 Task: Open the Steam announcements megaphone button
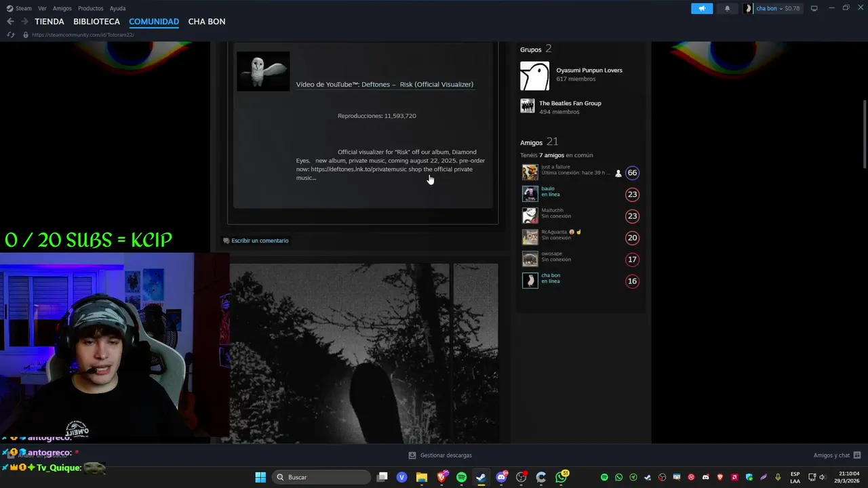click(x=702, y=8)
